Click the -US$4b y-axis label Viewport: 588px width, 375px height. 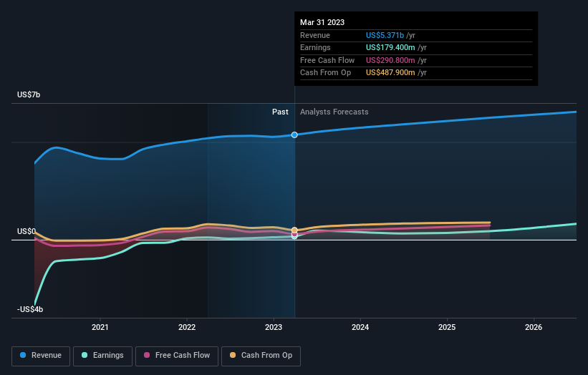click(x=30, y=309)
